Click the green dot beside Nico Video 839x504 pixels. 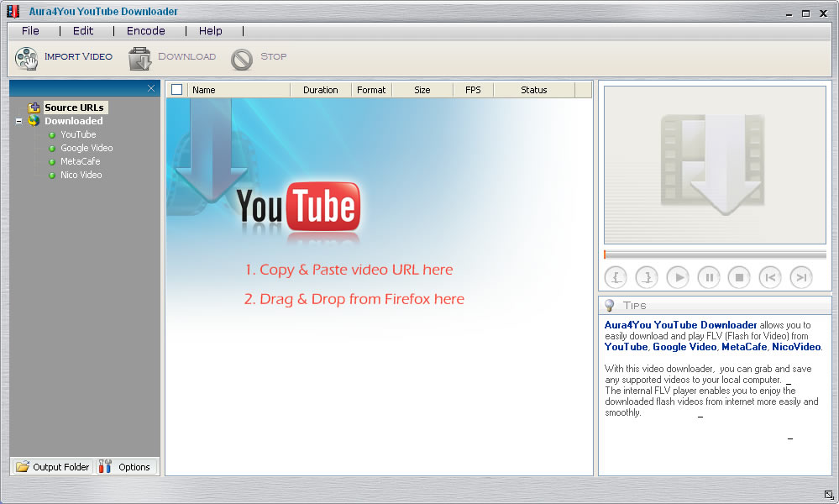tap(52, 175)
